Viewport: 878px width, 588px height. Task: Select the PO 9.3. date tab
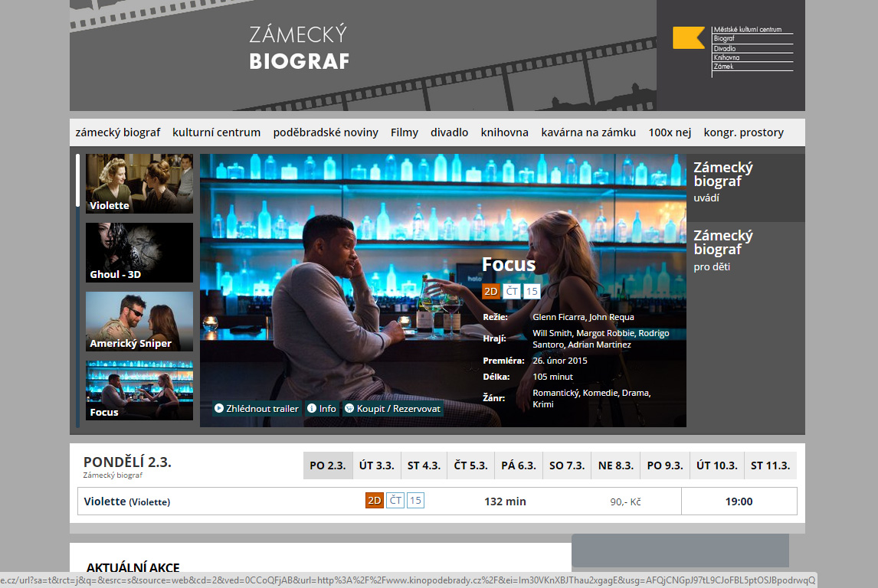[665, 465]
